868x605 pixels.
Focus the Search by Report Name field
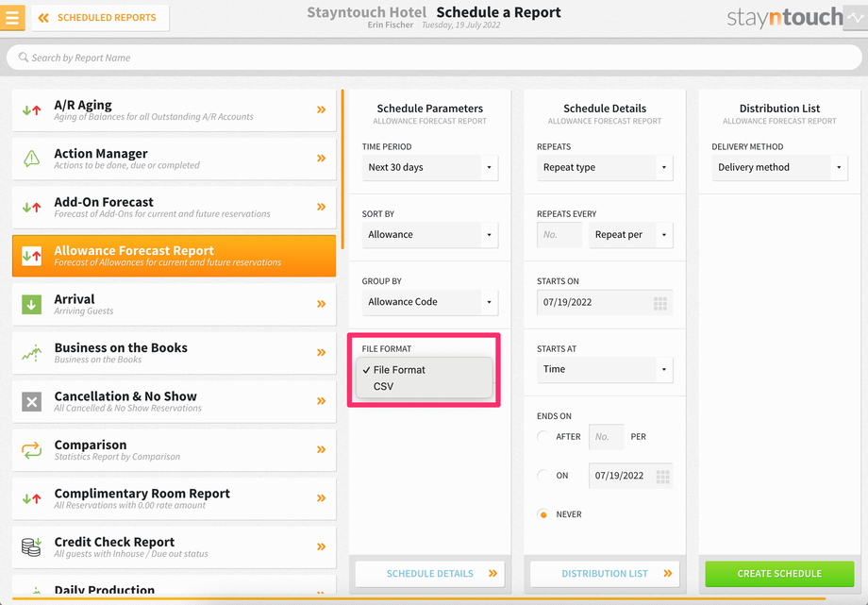[434, 58]
